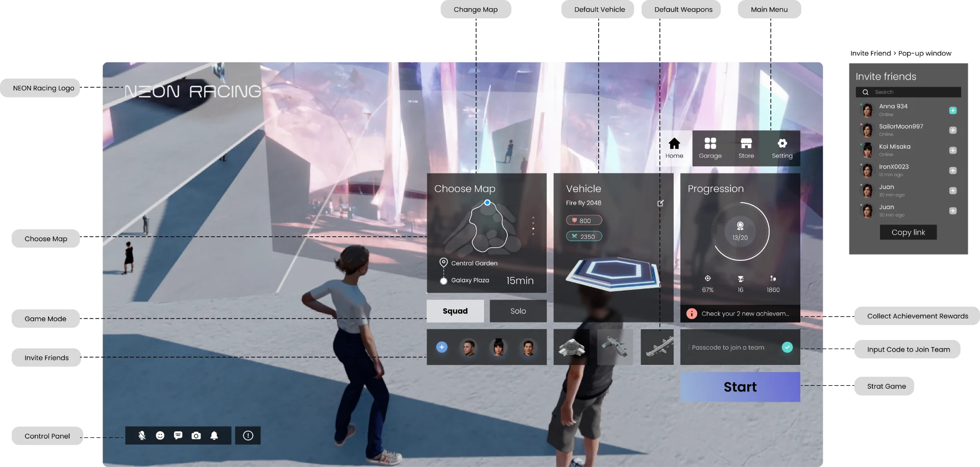This screenshot has height=467, width=980.
Task: Click the NEON RACING logo
Action: pos(193,91)
